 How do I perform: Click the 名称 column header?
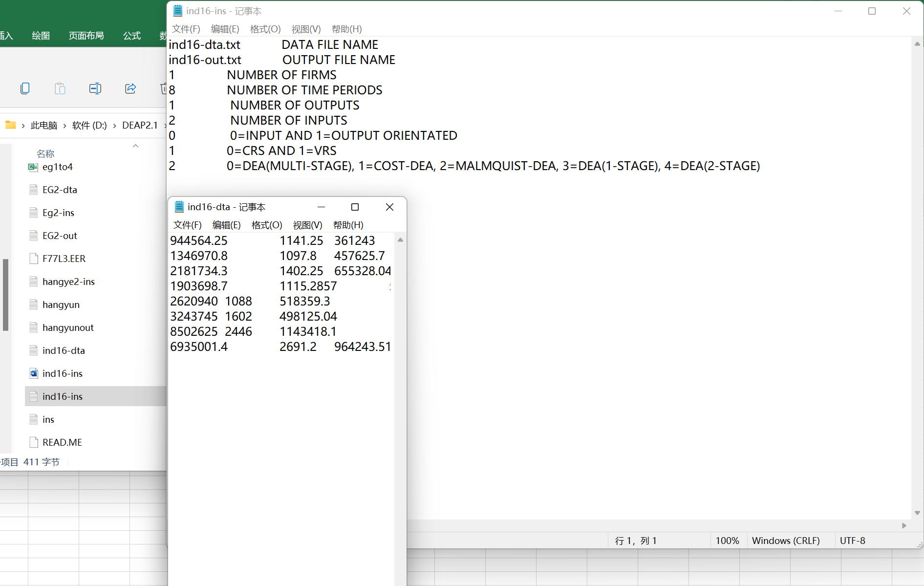pyautogui.click(x=45, y=154)
